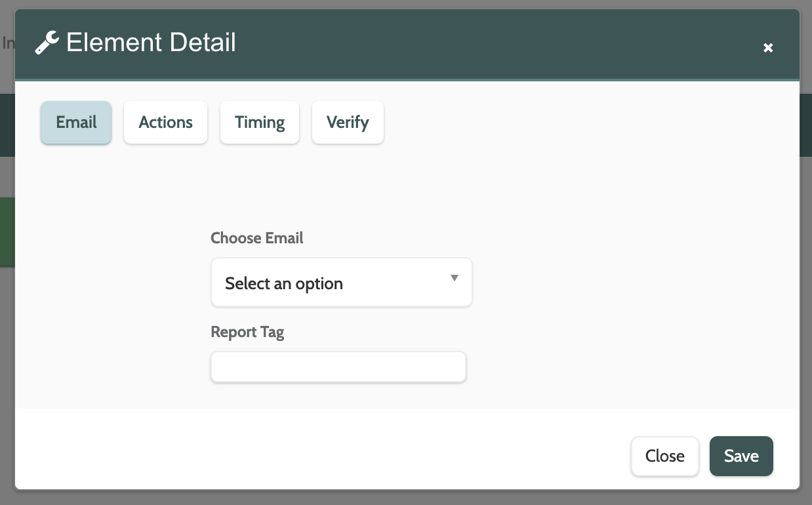The width and height of the screenshot is (812, 505).
Task: Click the Choose Email label
Action: pos(256,238)
